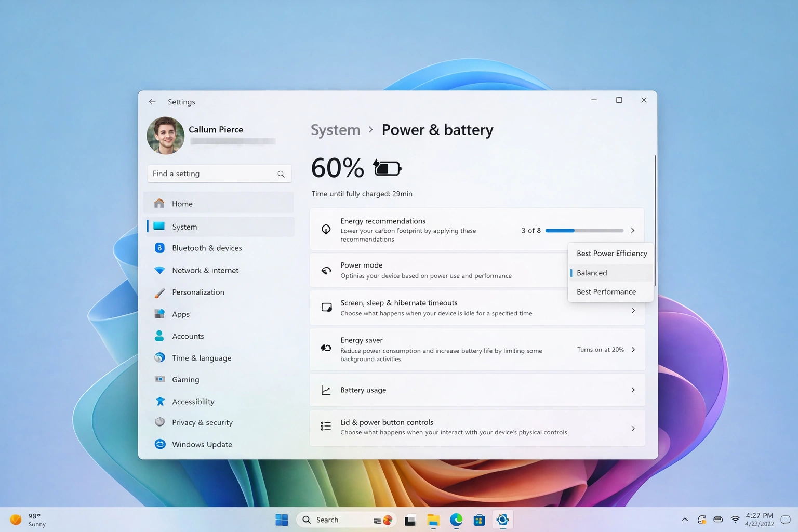798x532 pixels.
Task: Open Microsoft Store from the taskbar
Action: point(478,520)
